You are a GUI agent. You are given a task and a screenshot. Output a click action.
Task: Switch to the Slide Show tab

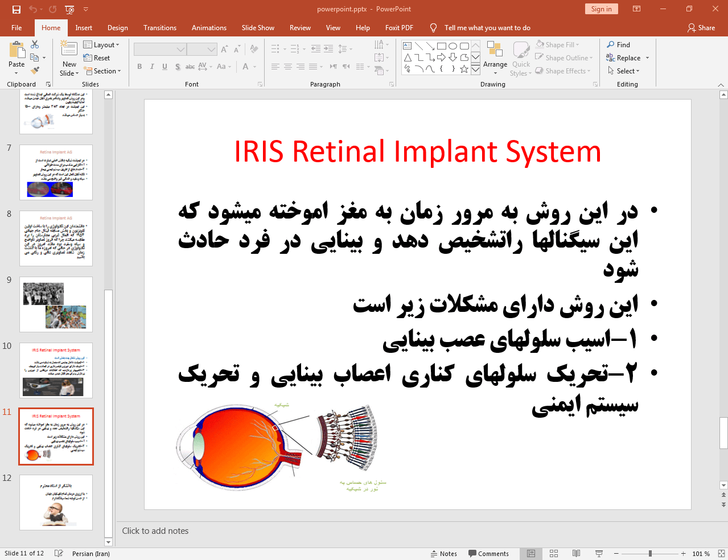click(258, 28)
